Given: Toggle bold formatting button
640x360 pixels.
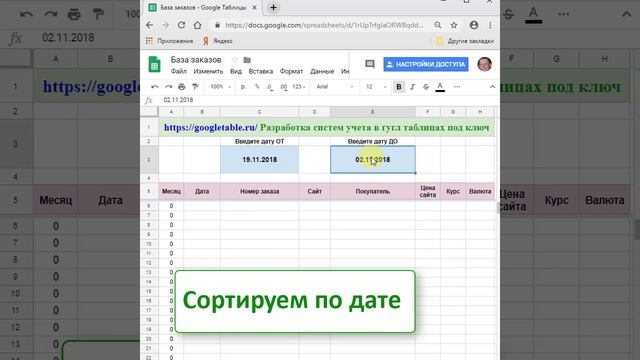Looking at the screenshot, I should click(x=399, y=87).
